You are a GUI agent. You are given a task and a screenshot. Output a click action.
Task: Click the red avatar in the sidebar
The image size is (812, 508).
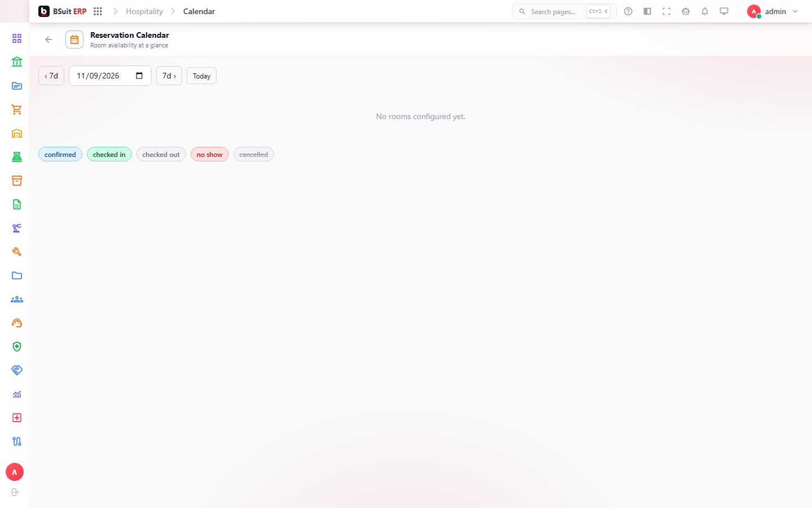(x=15, y=472)
